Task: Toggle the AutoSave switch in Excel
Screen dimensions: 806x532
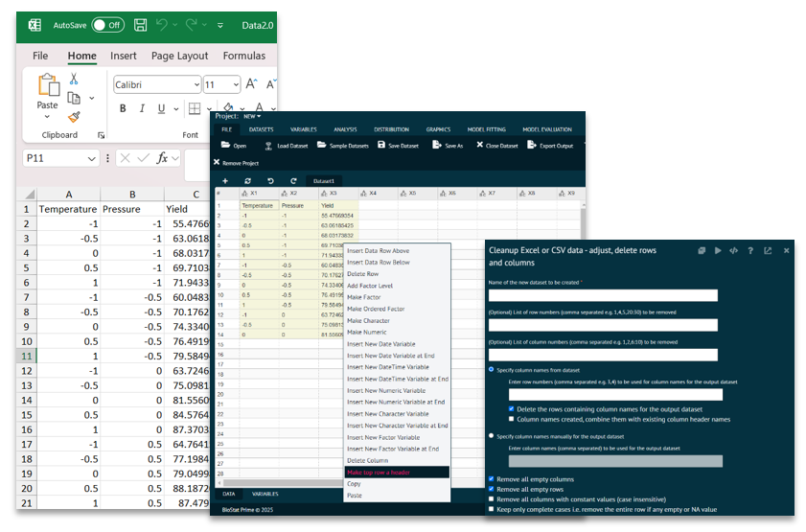Action: 107,25
